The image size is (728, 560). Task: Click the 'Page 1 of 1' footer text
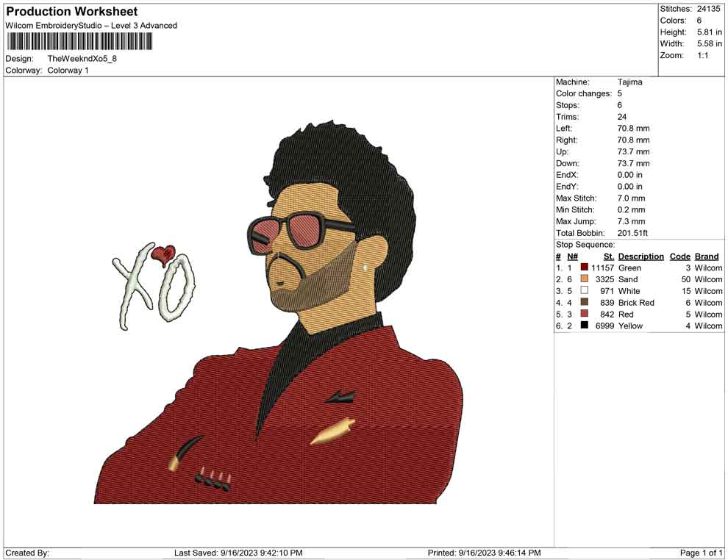coord(701,553)
